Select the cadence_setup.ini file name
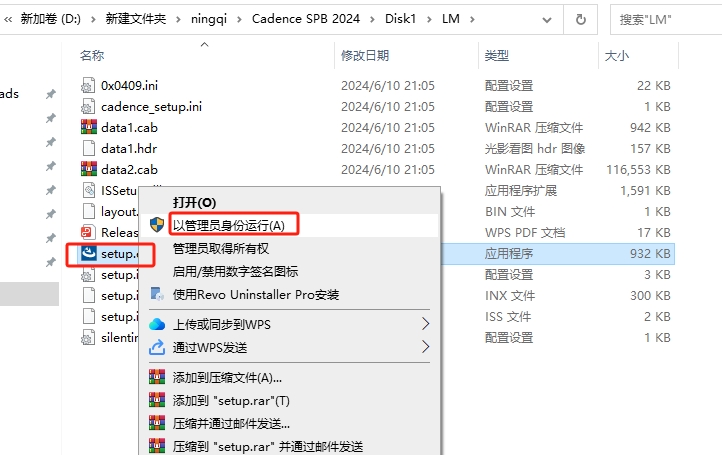Screen dimensions: 722x455 (151, 107)
